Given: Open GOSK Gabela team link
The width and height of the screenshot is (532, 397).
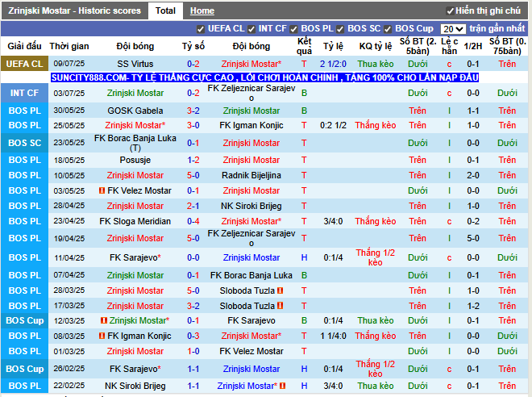Looking at the screenshot, I should click(x=135, y=111).
